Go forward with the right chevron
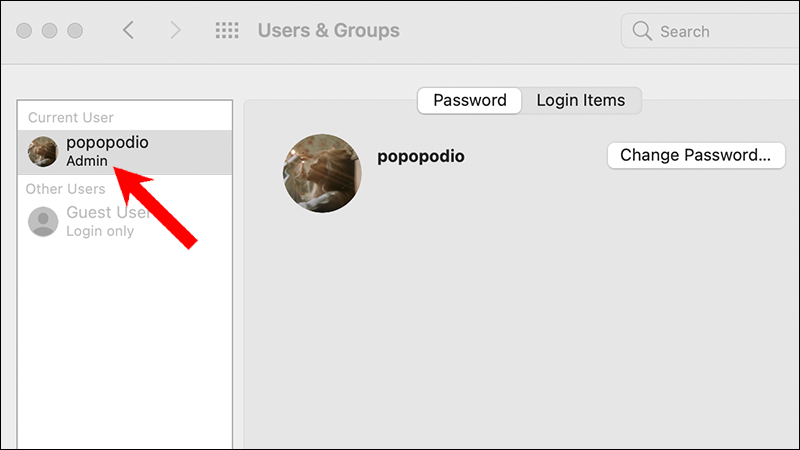 pos(176,30)
